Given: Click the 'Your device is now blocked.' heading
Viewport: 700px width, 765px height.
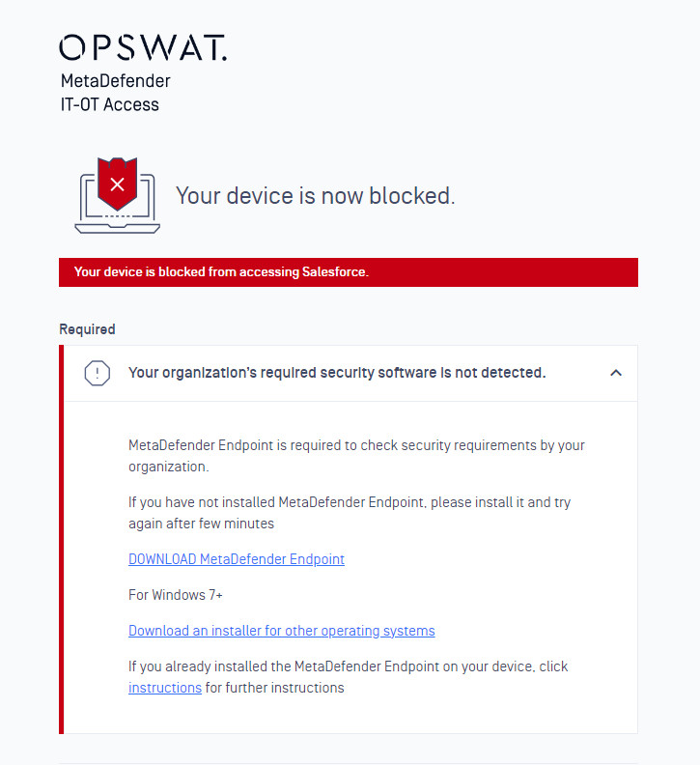Looking at the screenshot, I should point(315,196).
